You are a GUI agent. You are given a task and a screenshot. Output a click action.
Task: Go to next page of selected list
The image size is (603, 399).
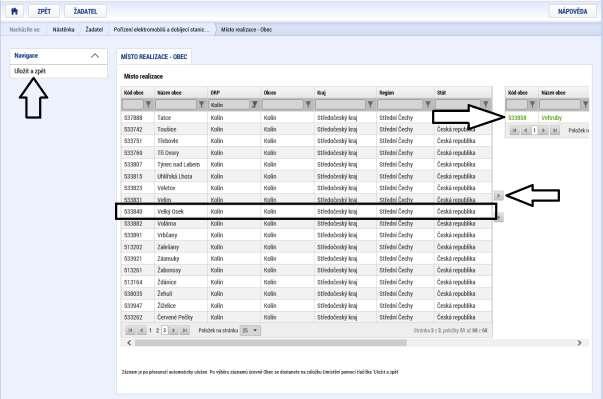543,131
